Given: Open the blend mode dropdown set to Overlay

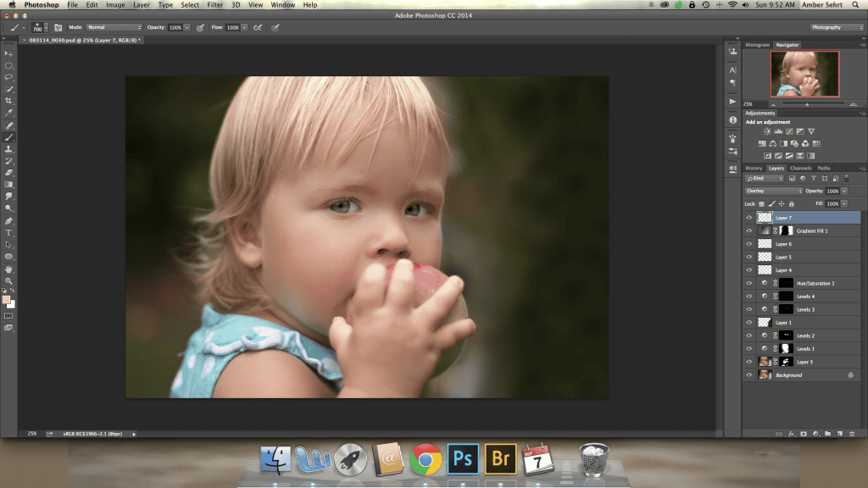Looking at the screenshot, I should pyautogui.click(x=774, y=191).
